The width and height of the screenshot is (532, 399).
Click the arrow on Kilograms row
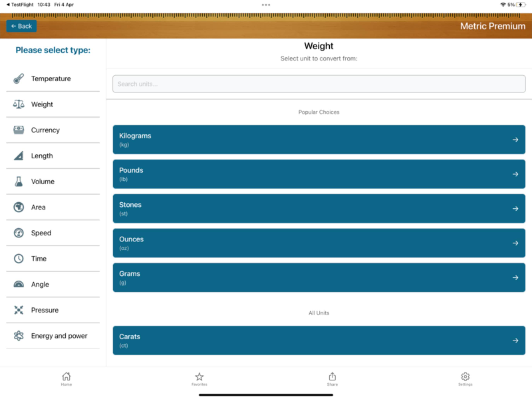[515, 140]
